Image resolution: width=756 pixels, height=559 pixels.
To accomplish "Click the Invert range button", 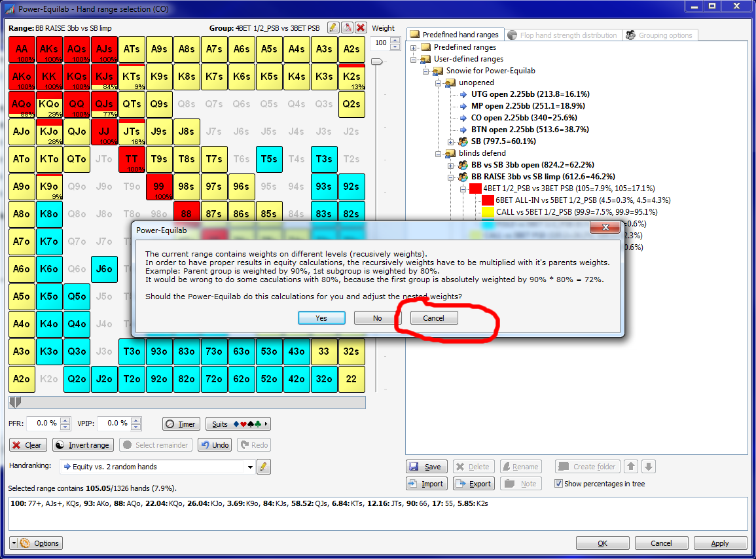I will pos(83,444).
